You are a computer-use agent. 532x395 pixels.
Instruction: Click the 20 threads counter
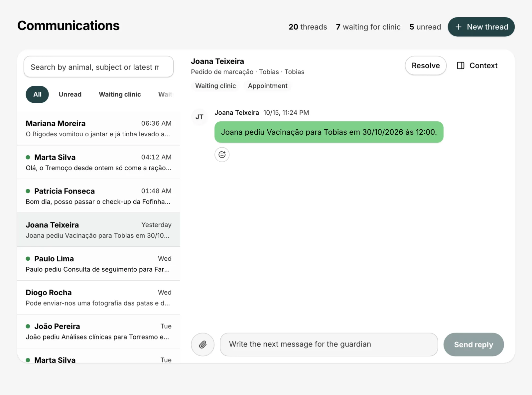click(x=308, y=27)
